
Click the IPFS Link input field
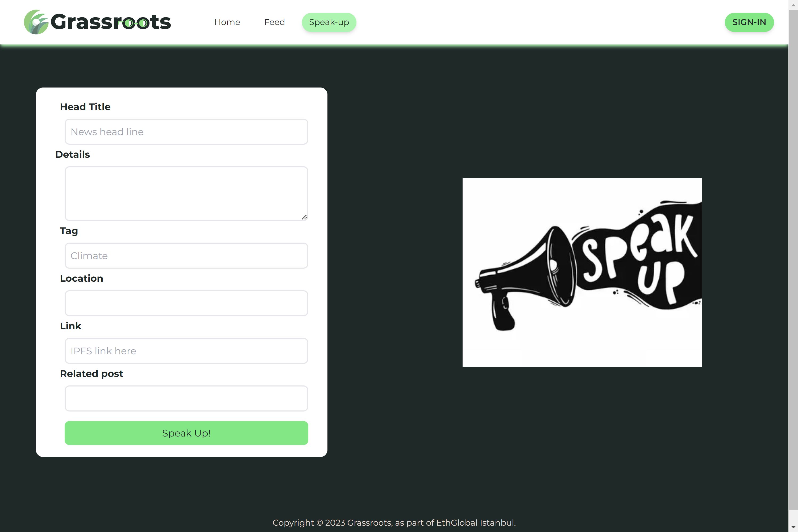186,350
